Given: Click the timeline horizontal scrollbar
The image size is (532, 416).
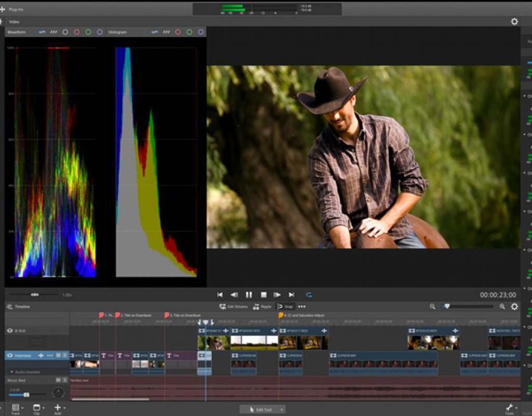Looking at the screenshot, I should (x=111, y=399).
